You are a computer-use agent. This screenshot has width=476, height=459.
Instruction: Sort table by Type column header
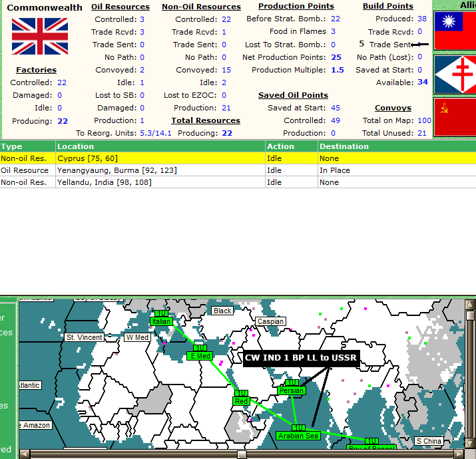tap(27, 146)
